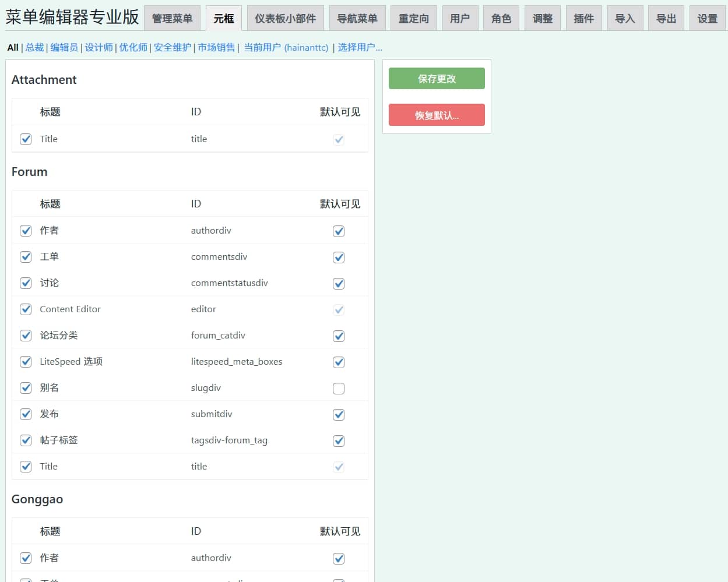The width and height of the screenshot is (728, 582).
Task: Toggle the Gonggao 作者 enabled checkbox
Action: (26, 558)
